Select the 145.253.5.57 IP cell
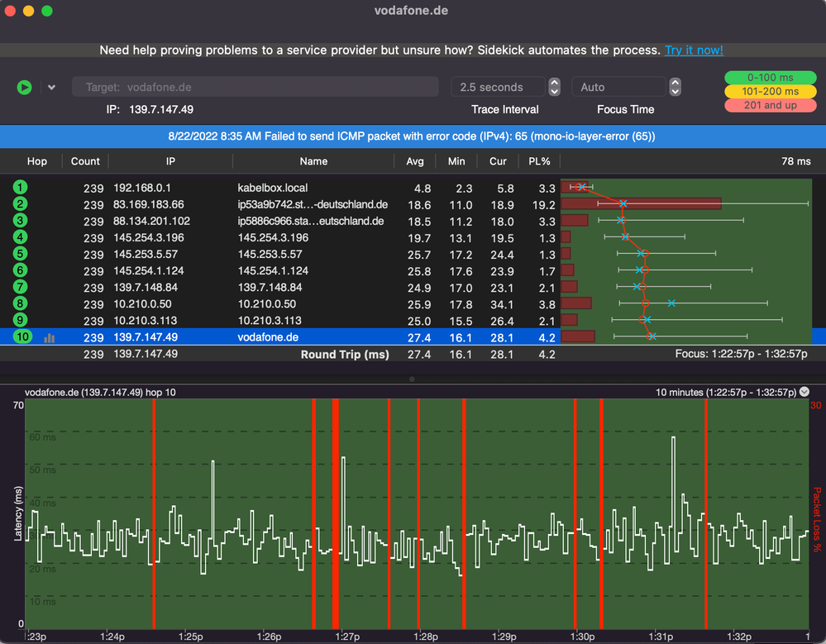Viewport: 826px width, 644px height. point(146,255)
